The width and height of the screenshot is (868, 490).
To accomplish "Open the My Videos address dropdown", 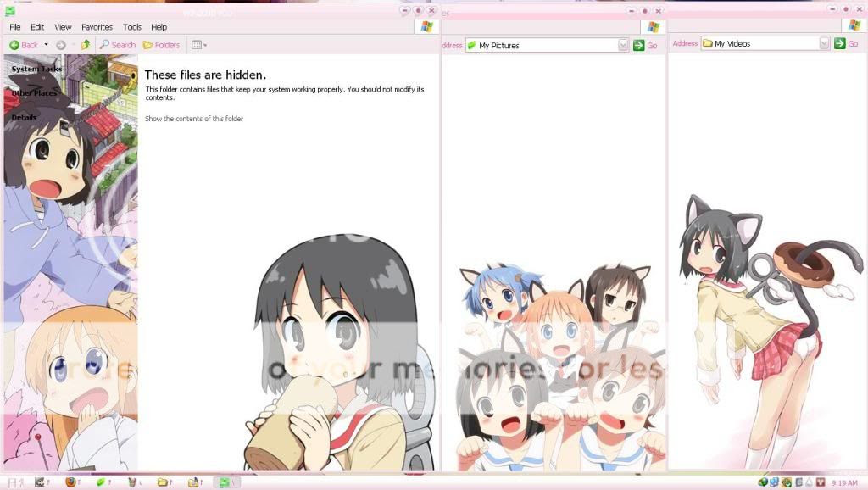I will 824,43.
